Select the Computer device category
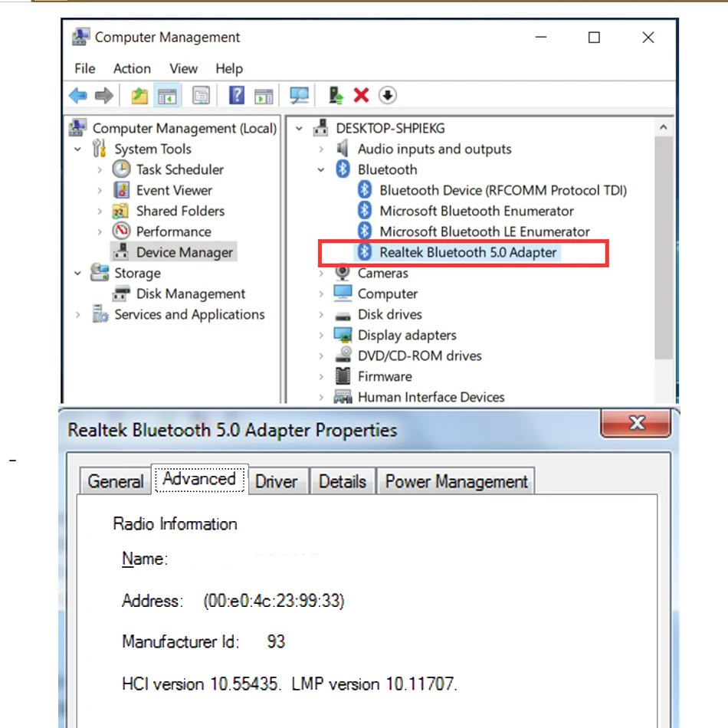This screenshot has width=728, height=728. 387,293
